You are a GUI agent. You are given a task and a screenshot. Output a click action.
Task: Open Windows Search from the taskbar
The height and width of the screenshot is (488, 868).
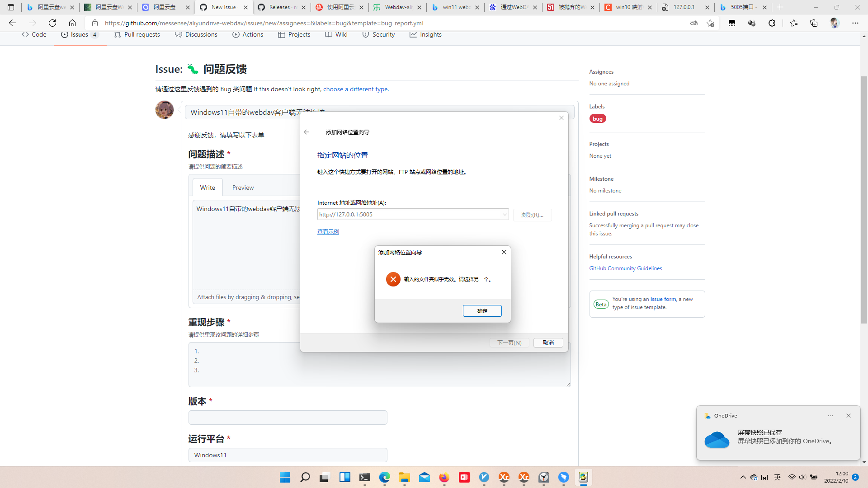(x=305, y=477)
